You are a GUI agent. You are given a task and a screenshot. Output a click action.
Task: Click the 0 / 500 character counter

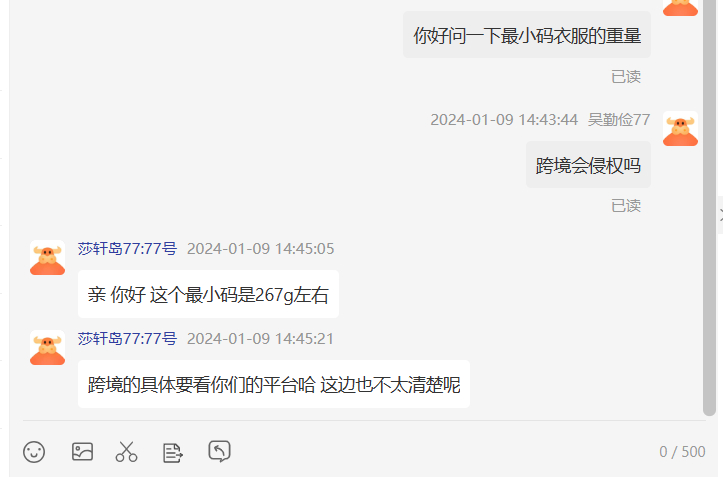point(682,452)
